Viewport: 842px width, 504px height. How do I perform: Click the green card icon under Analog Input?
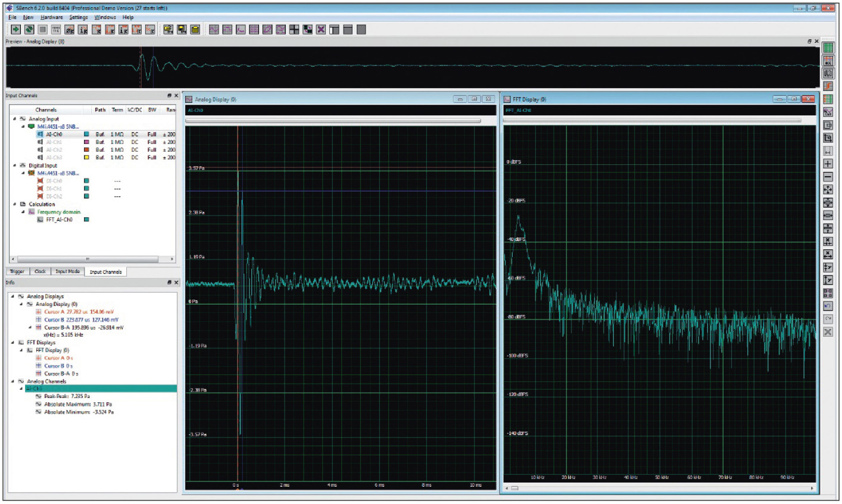(x=32, y=127)
